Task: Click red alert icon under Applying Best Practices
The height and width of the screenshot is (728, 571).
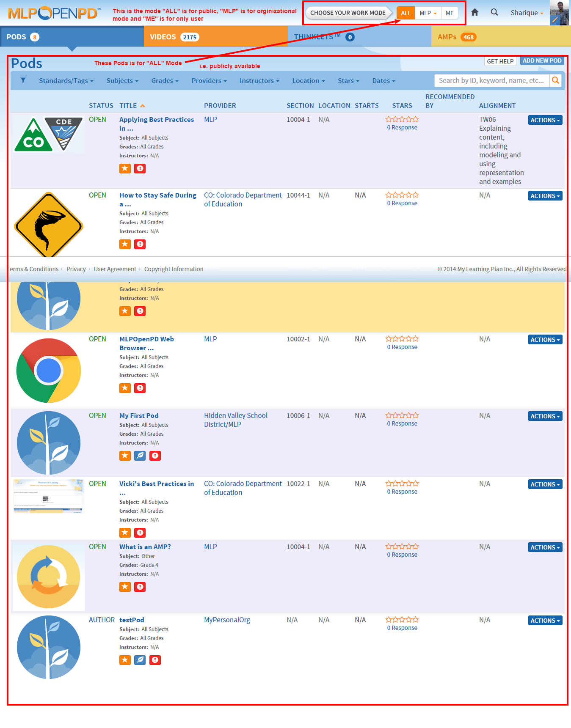Action: [x=140, y=168]
